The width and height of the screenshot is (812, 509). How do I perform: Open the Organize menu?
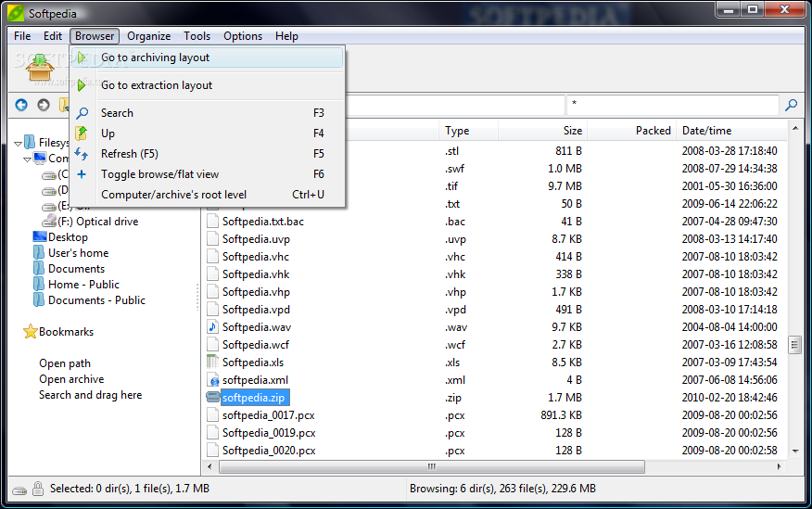(x=148, y=36)
